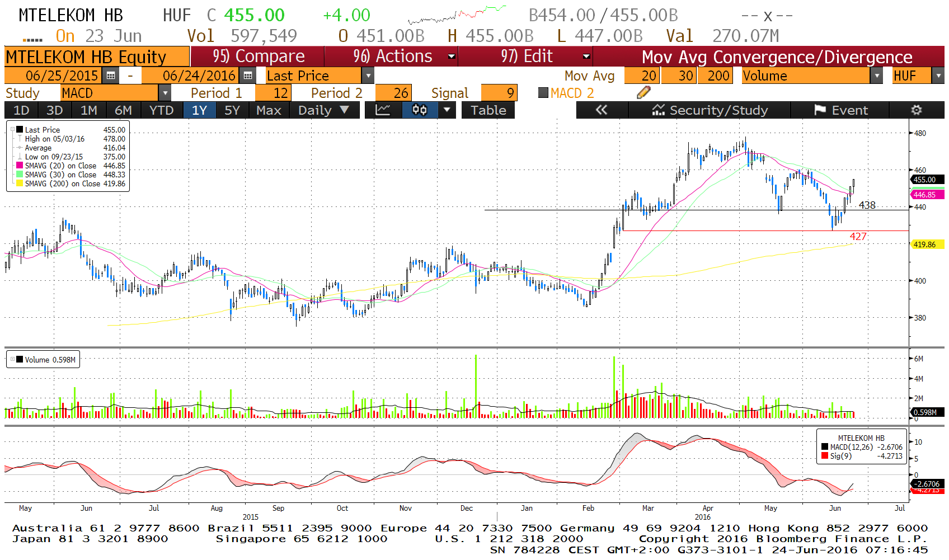Select the 1D range tab
Screen dimensions: 949x560
[21, 110]
